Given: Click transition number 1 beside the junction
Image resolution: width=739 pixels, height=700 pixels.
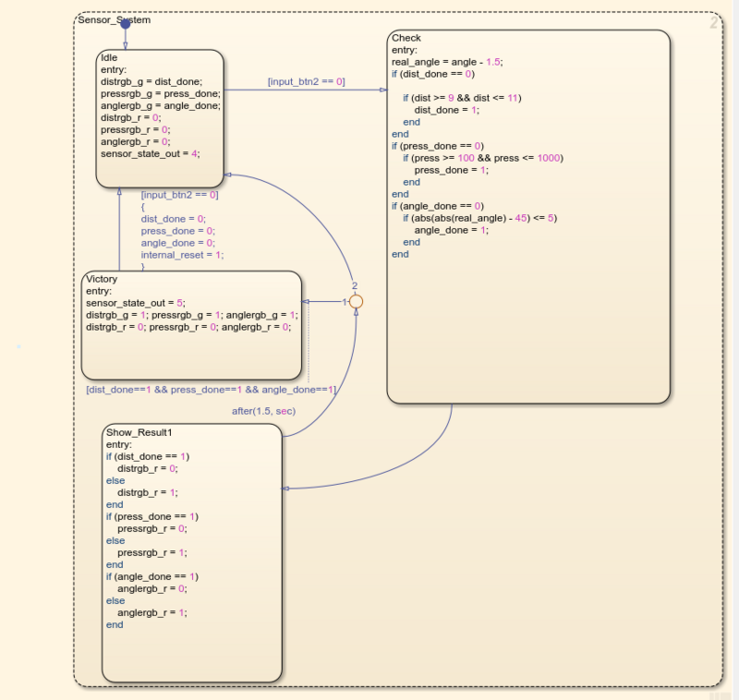Looking at the screenshot, I should [345, 302].
